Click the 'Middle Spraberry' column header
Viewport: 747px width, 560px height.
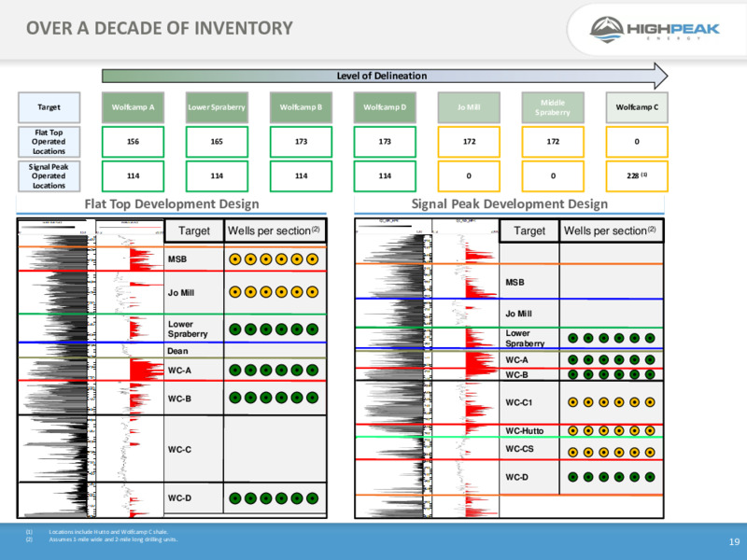pos(553,107)
